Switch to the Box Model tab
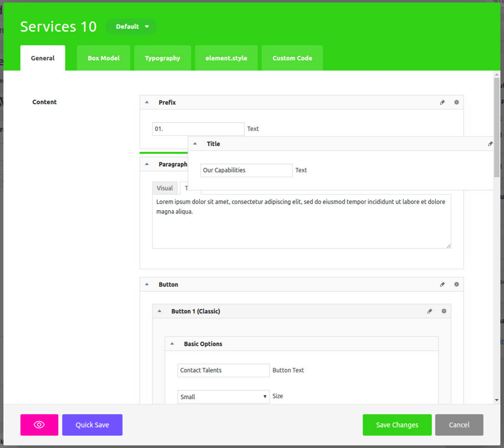 pyautogui.click(x=104, y=58)
